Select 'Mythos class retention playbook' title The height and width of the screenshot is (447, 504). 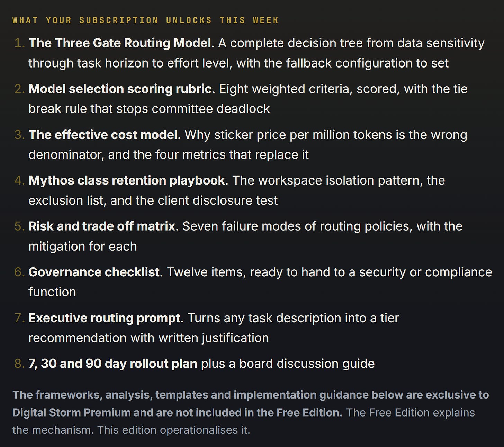coord(127,180)
